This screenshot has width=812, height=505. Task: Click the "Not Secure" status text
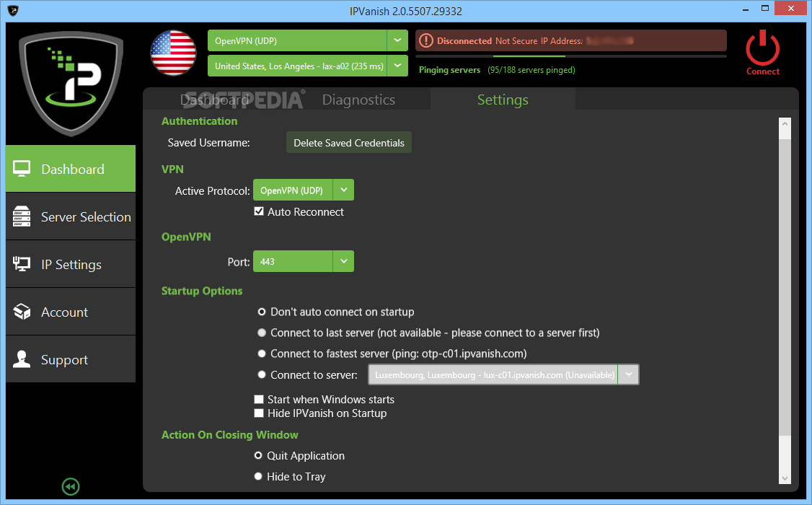tap(516, 41)
